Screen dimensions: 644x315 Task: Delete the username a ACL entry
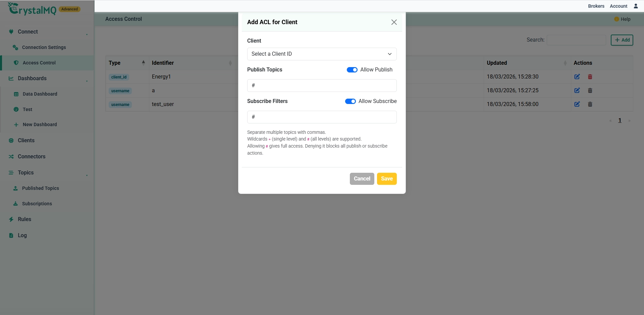click(590, 91)
